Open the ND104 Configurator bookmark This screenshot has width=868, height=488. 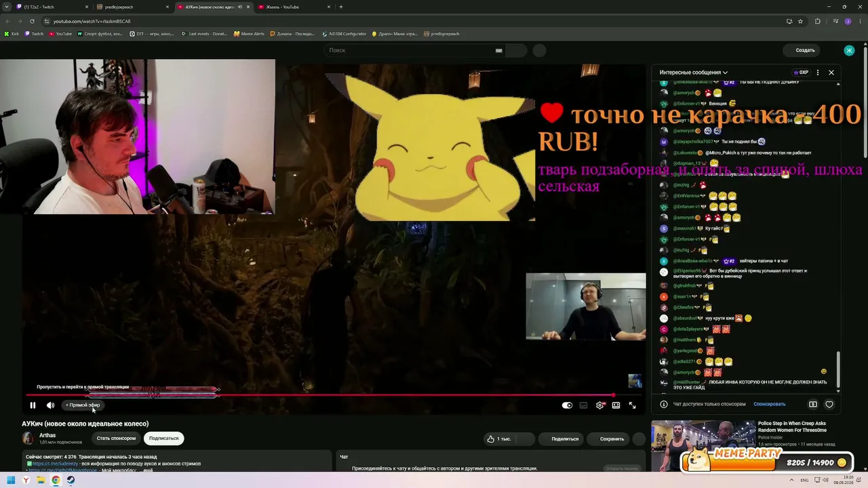(x=344, y=34)
